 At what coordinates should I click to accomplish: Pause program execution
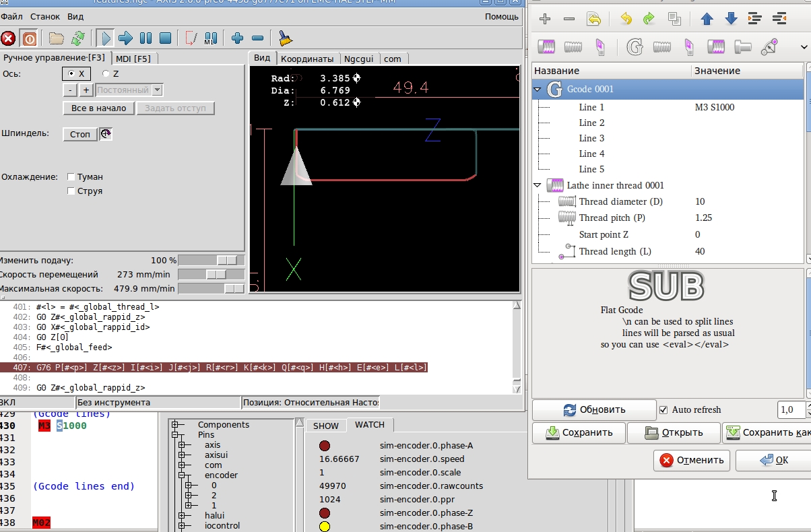point(145,38)
